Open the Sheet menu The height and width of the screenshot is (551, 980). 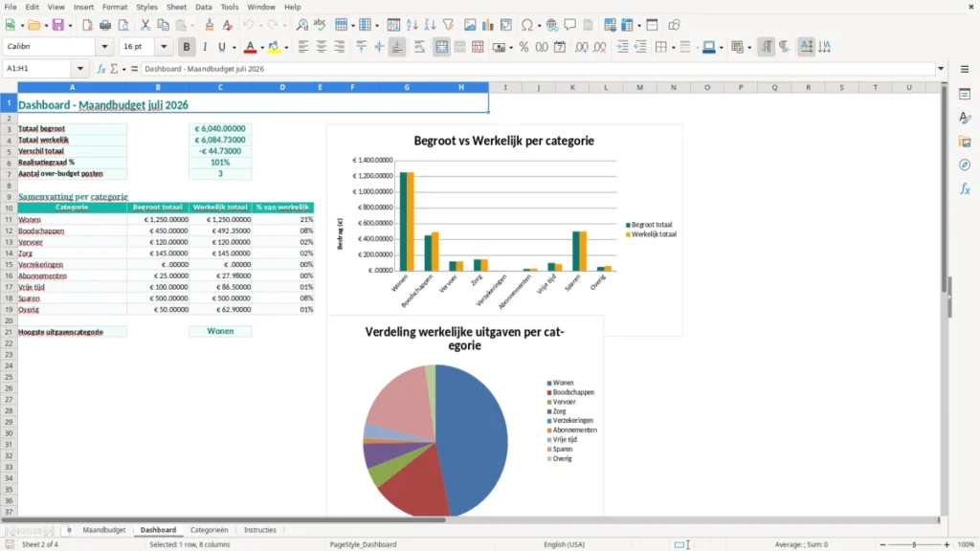tap(176, 7)
